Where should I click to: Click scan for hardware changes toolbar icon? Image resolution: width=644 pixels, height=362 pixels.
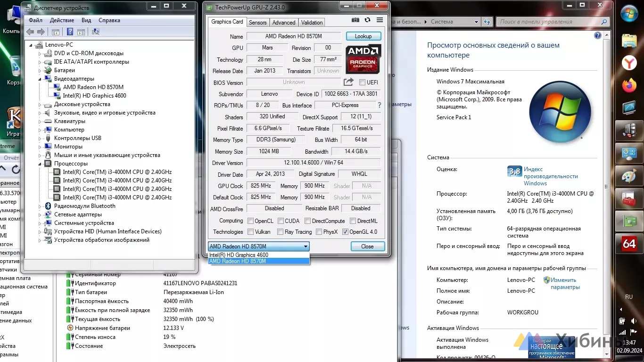click(x=96, y=32)
